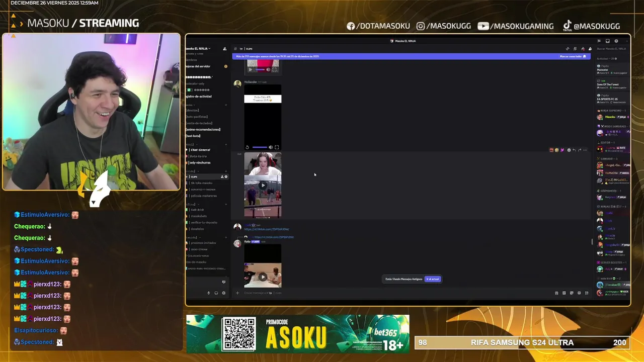Search in Buscar Masoku EL NINJA field

point(612,49)
